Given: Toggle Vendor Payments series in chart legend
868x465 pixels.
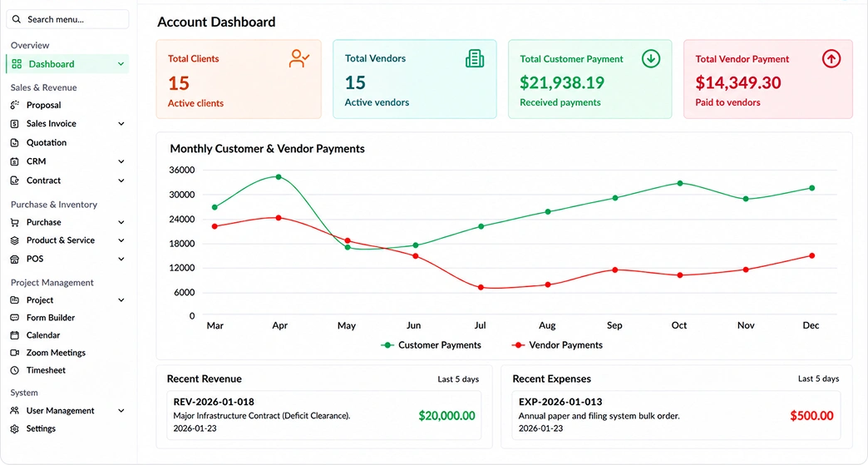Looking at the screenshot, I should 557,345.
